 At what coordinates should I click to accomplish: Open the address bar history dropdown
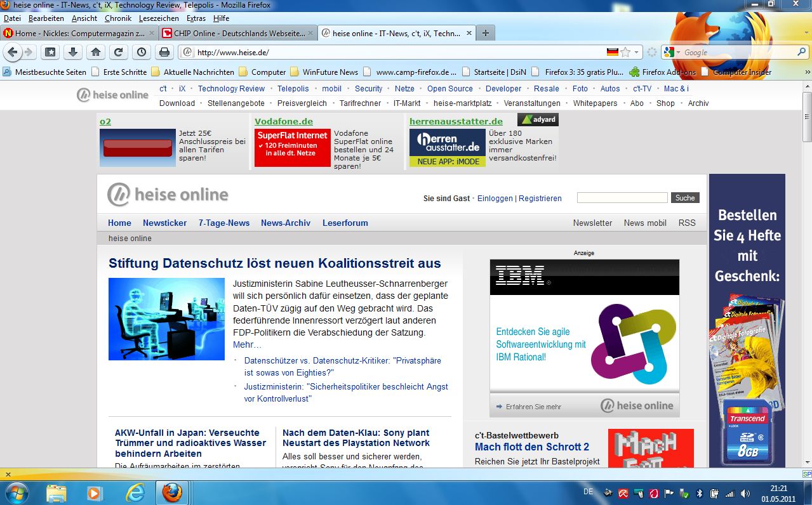637,52
